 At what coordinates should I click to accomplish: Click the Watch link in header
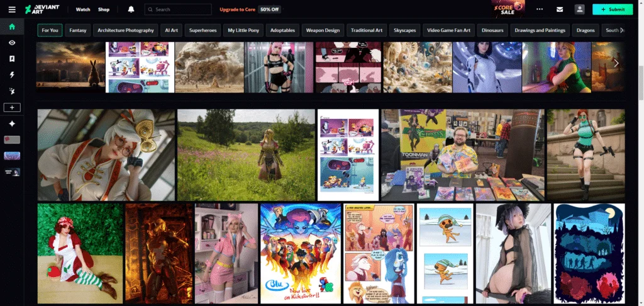(83, 9)
